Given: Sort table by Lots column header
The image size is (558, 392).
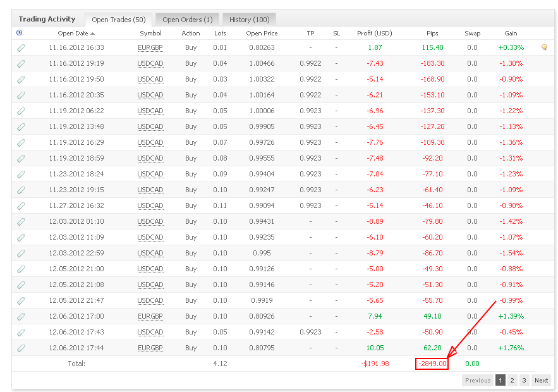Looking at the screenshot, I should (x=220, y=33).
